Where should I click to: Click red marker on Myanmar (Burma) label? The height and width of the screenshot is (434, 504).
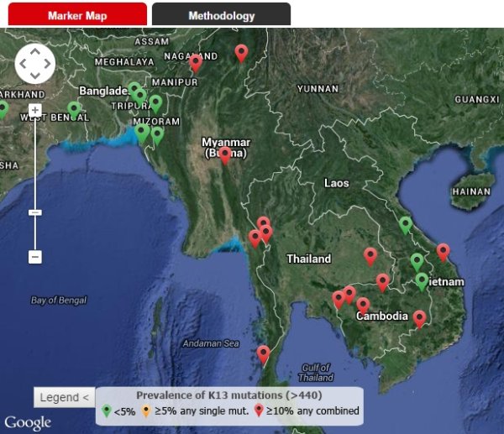coord(224,155)
